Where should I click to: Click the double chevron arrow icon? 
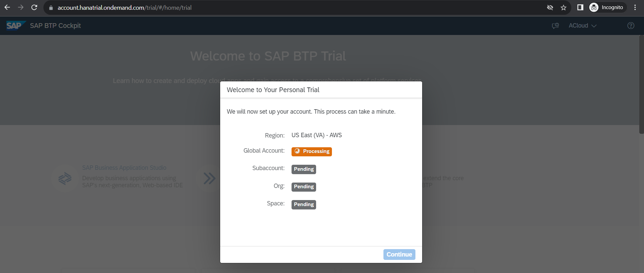click(x=209, y=178)
